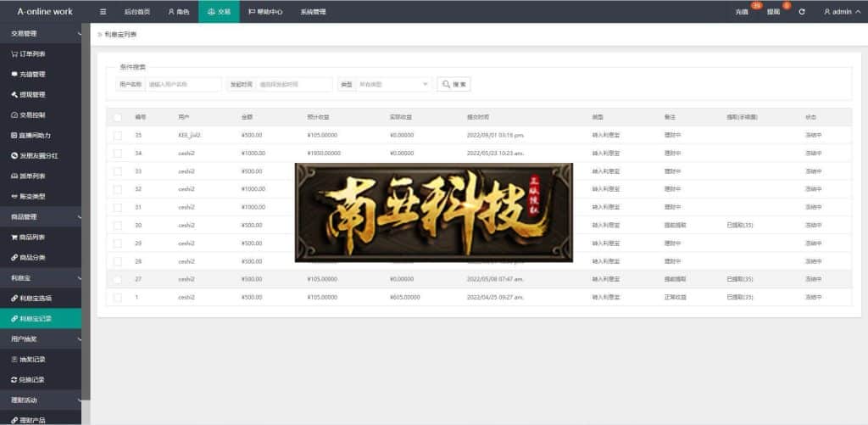Open the 帮助中心 top menu
The image size is (868, 425).
click(x=265, y=12)
